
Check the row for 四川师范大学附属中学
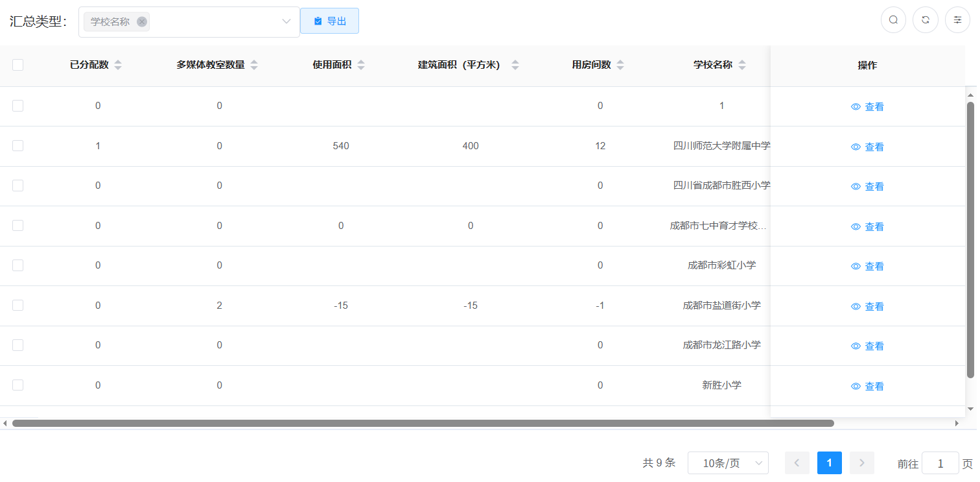tap(18, 146)
